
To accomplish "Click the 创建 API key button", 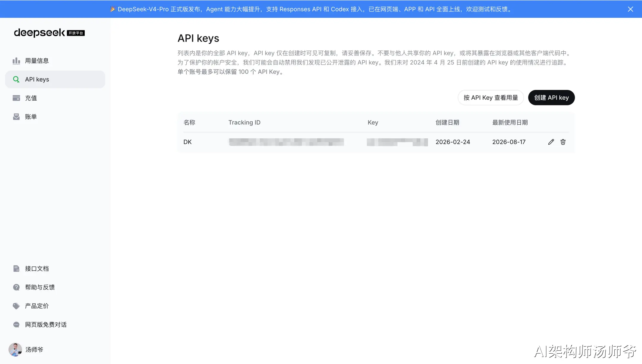I will click(551, 98).
